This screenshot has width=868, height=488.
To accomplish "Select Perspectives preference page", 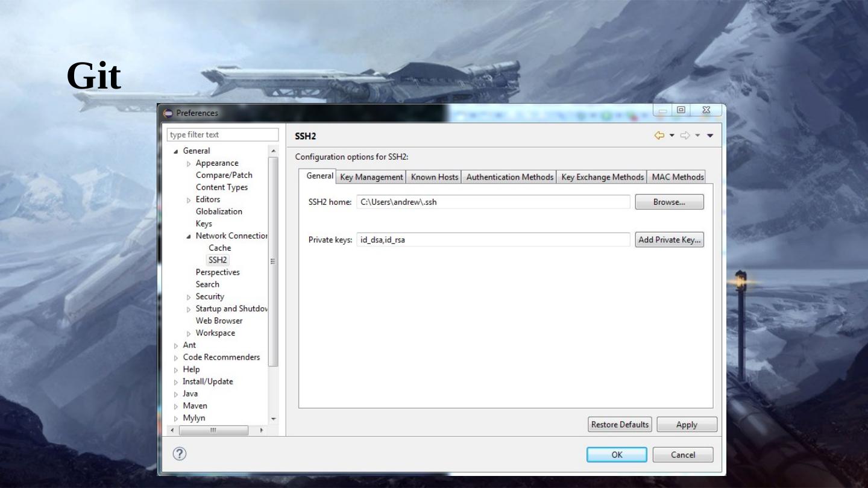I will pos(218,272).
